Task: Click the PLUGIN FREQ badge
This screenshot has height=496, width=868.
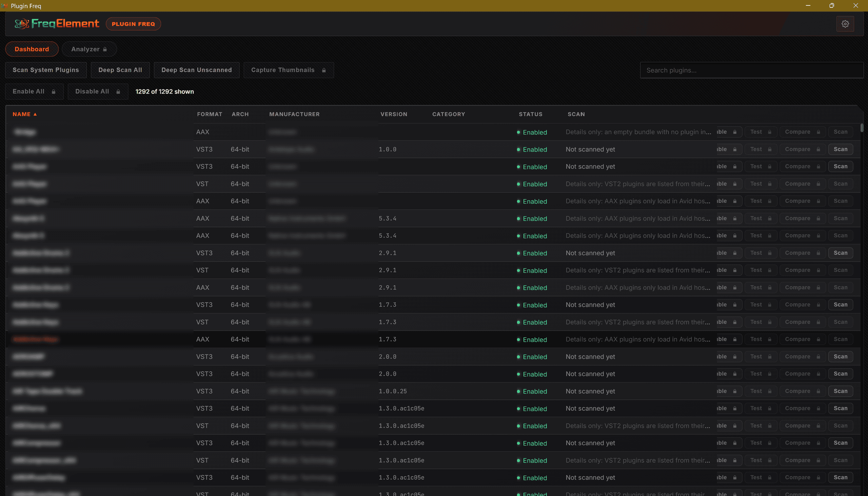Action: click(133, 24)
